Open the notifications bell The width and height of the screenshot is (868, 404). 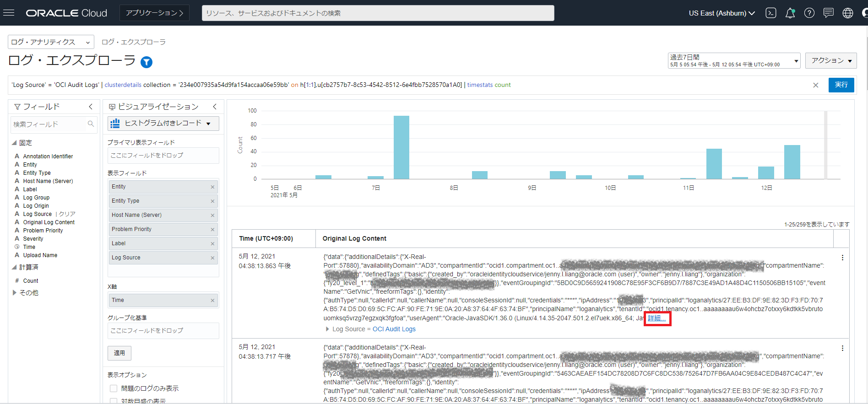[x=790, y=13]
